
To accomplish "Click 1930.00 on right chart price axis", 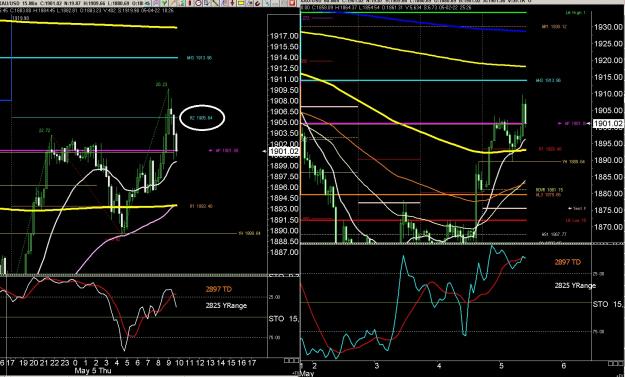I will 608,27.
